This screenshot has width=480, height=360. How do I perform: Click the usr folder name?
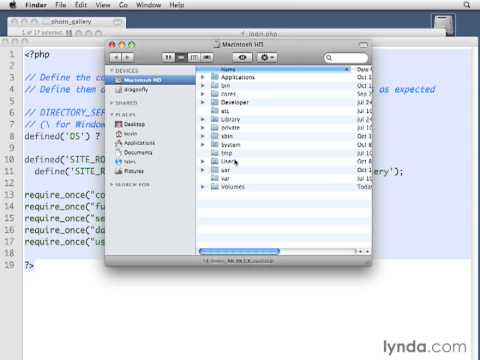[x=225, y=170]
